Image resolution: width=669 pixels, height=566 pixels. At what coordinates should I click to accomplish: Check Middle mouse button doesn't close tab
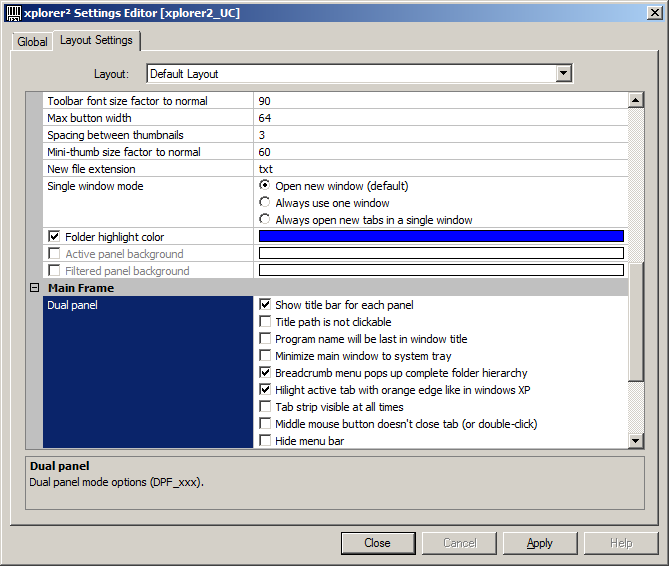click(265, 424)
